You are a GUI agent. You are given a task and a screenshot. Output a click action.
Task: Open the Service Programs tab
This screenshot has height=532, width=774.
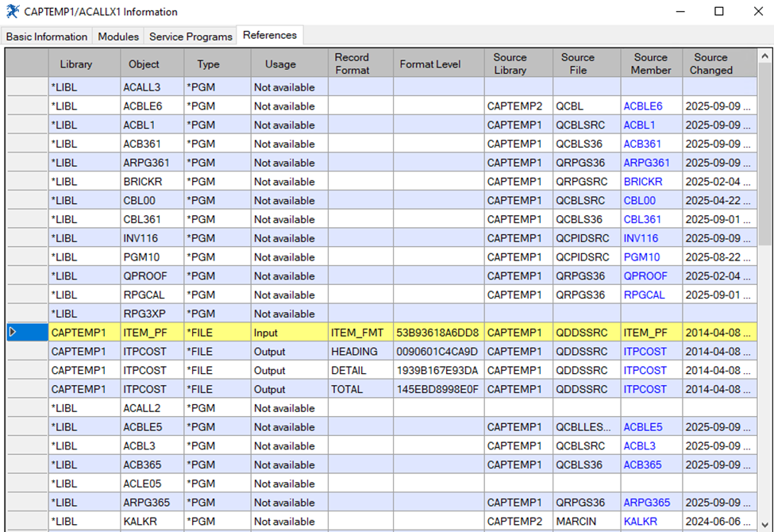191,37
